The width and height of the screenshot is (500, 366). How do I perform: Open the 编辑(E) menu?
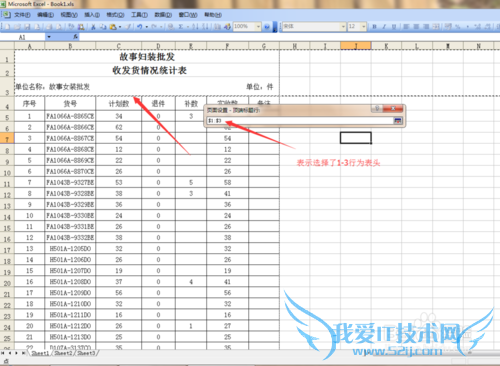[45, 15]
